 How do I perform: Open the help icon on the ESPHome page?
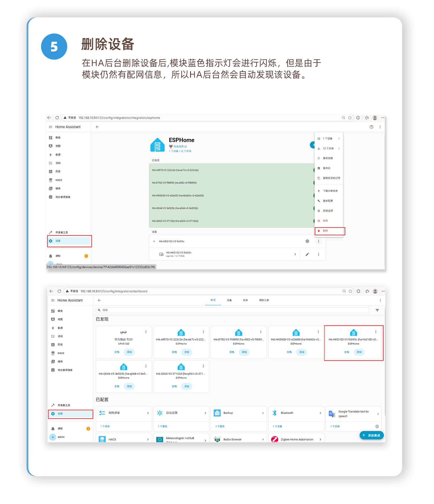[372, 127]
